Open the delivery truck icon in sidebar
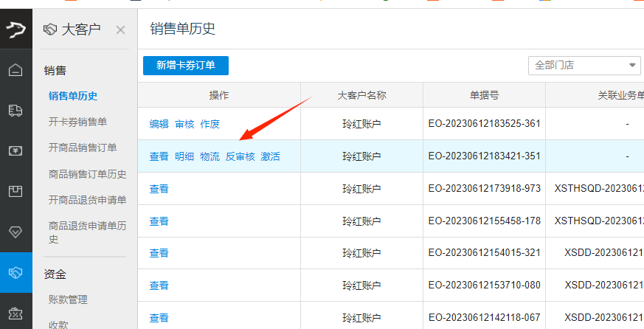 tap(15, 111)
